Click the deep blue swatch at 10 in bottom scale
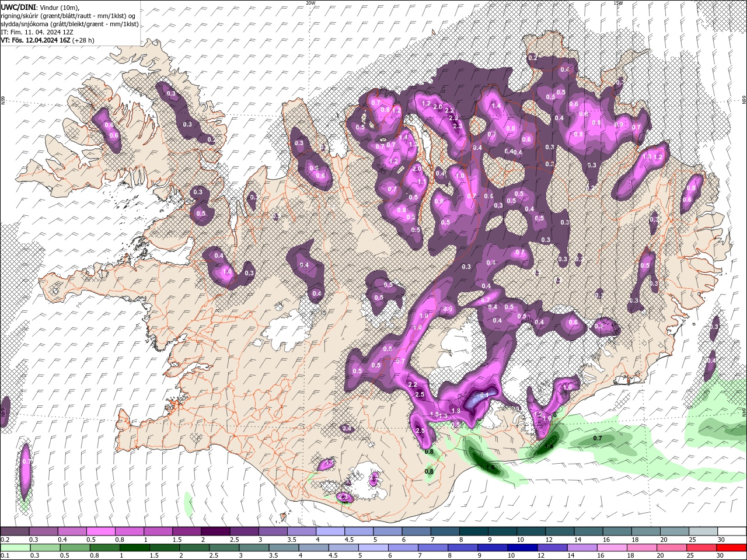The height and width of the screenshot is (560, 747). click(523, 547)
